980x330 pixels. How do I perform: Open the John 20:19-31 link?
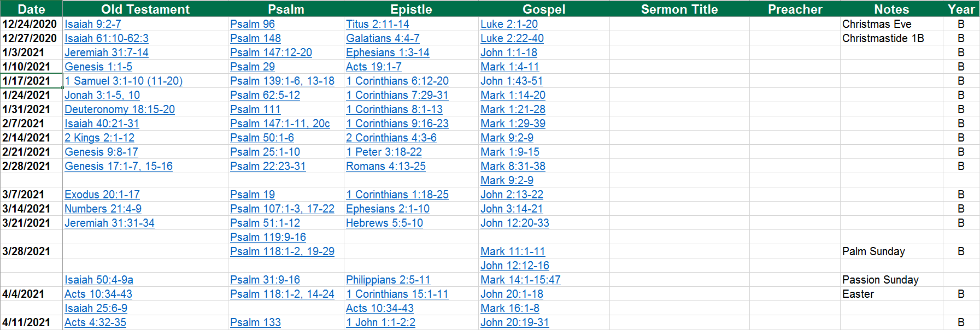point(515,322)
